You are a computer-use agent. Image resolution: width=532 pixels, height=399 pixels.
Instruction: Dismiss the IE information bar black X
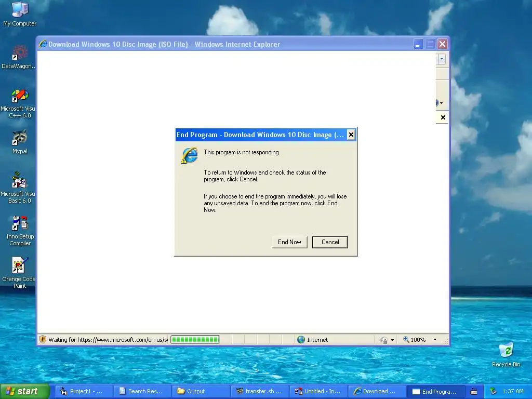point(443,117)
